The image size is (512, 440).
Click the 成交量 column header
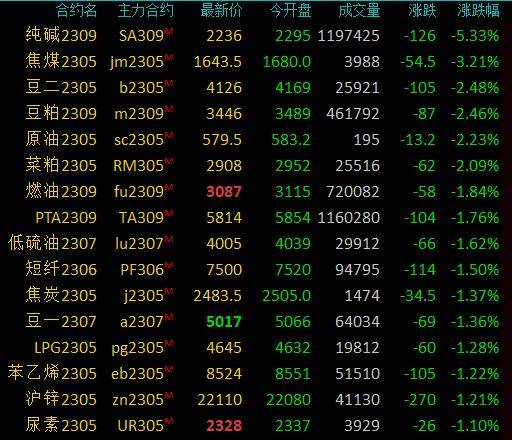click(359, 10)
